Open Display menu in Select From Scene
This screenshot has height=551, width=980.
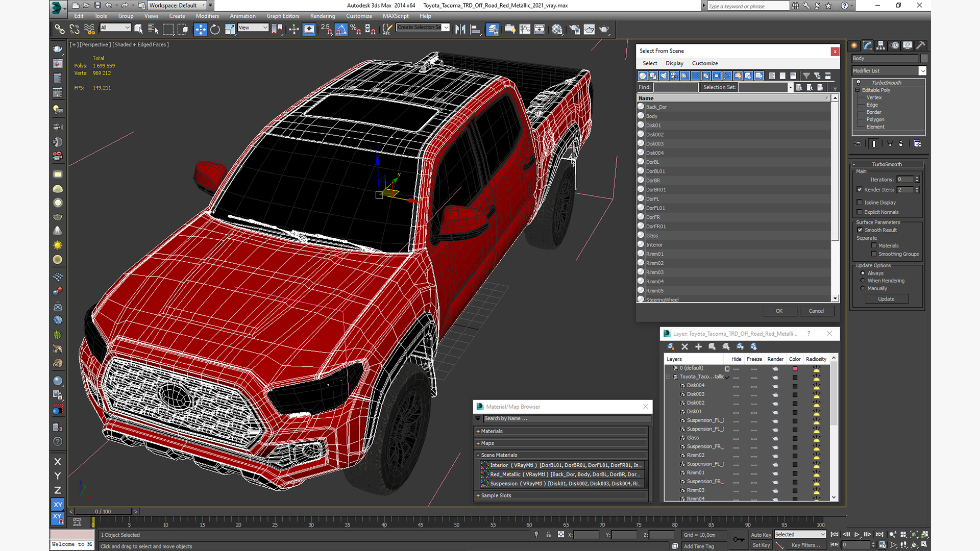pyautogui.click(x=674, y=63)
